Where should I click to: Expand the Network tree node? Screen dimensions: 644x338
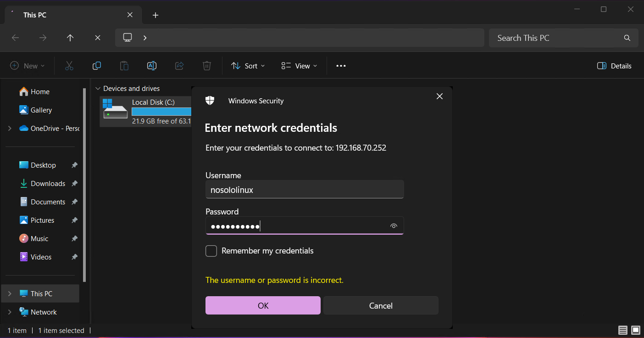coord(10,312)
